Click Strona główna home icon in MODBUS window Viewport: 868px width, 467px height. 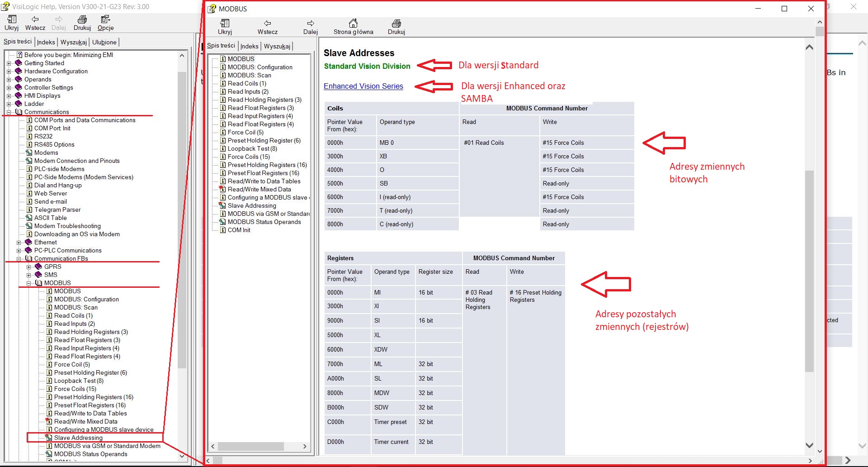point(353,23)
